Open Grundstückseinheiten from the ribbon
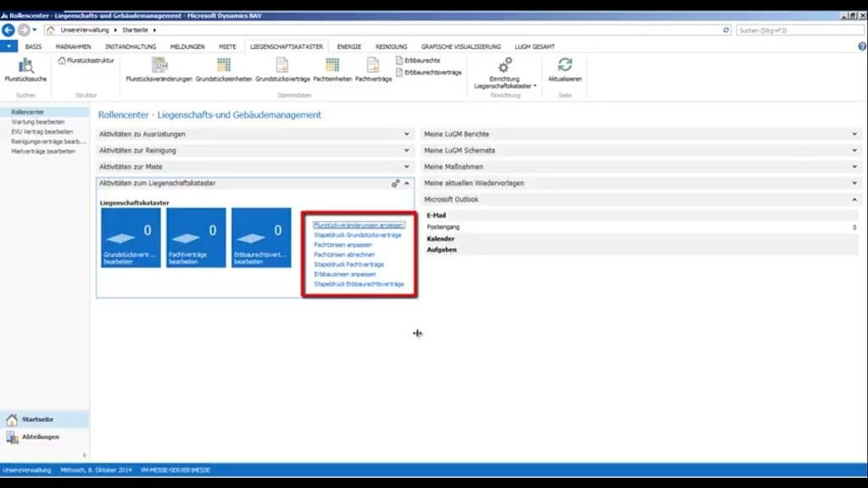Image resolution: width=868 pixels, height=488 pixels. (x=223, y=67)
